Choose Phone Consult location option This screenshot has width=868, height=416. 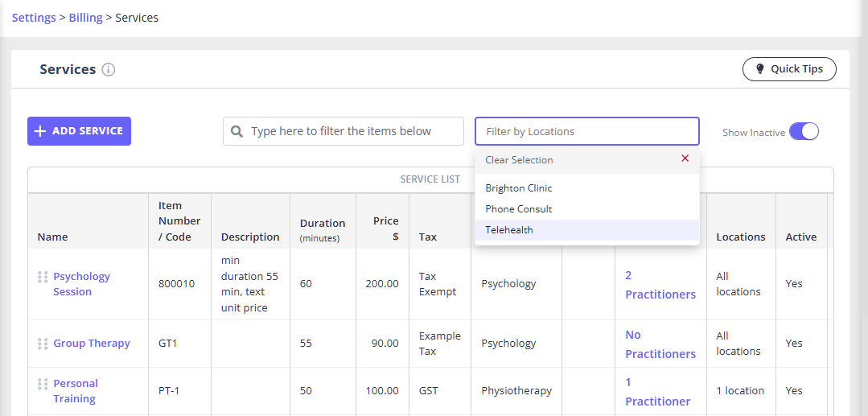[x=519, y=209]
